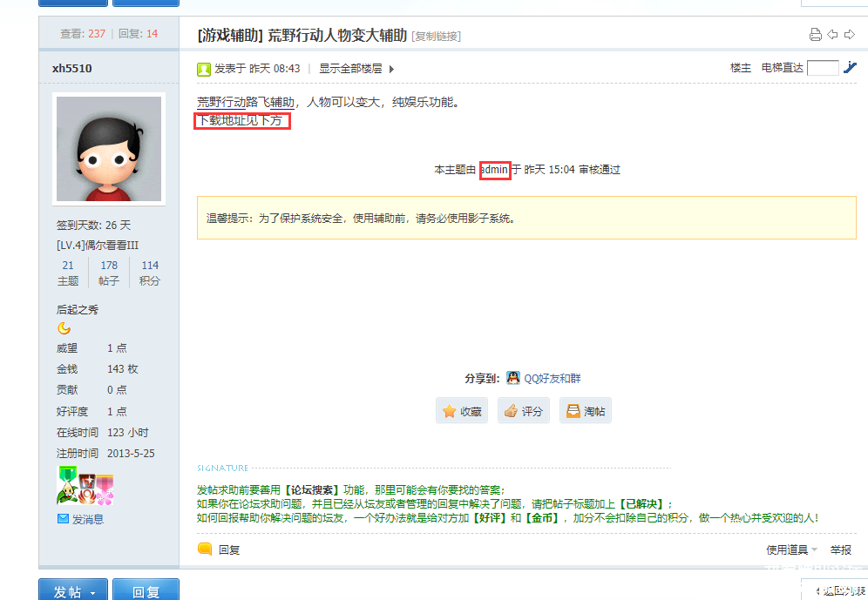Click the middle medal badge icon
Viewport: 868px width, 600px height.
[x=87, y=489]
